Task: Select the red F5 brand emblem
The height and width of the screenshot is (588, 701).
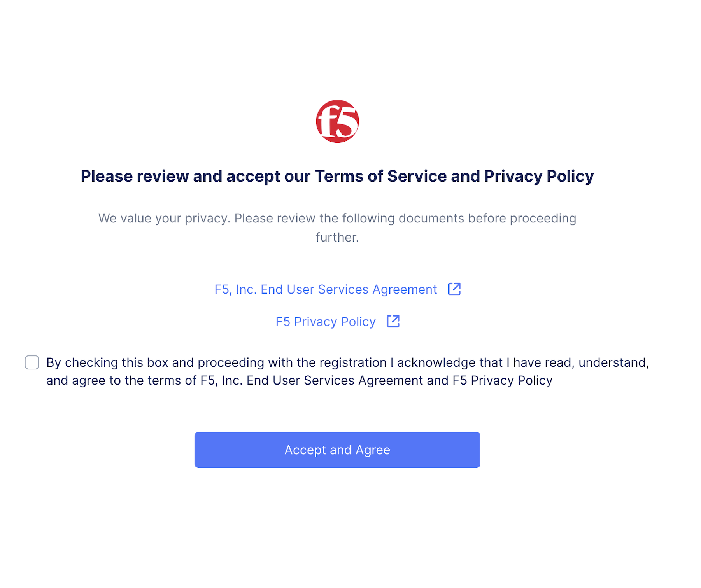Action: 337,122
